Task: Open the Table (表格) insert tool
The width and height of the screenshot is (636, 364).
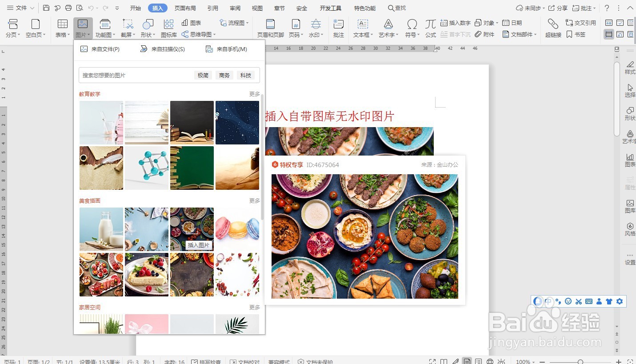Action: click(63, 28)
